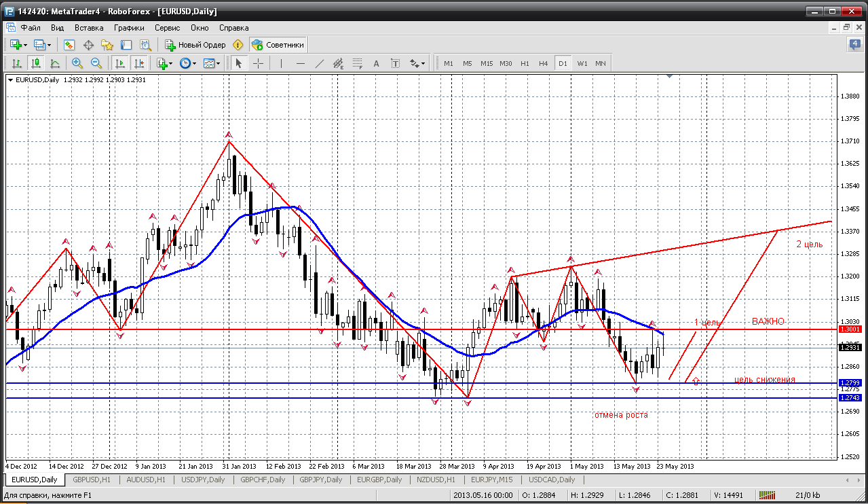Activate the crosshair cursor mode
This screenshot has height=504, width=868.
[x=258, y=63]
